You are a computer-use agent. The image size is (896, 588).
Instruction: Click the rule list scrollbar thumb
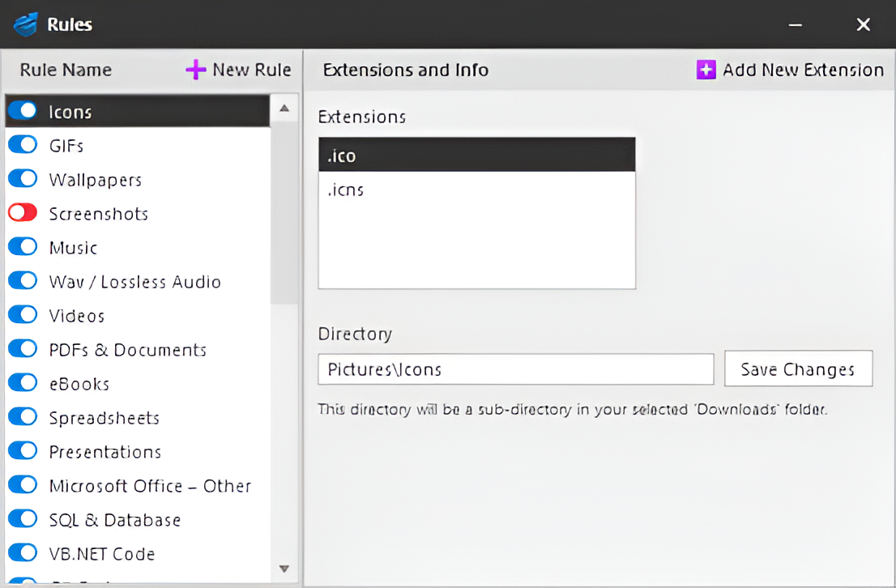coord(284,212)
